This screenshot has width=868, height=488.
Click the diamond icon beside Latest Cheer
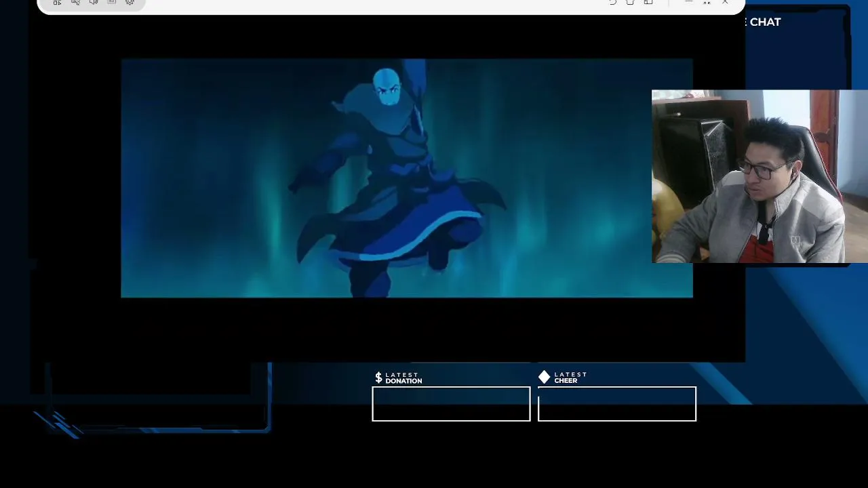(x=544, y=377)
